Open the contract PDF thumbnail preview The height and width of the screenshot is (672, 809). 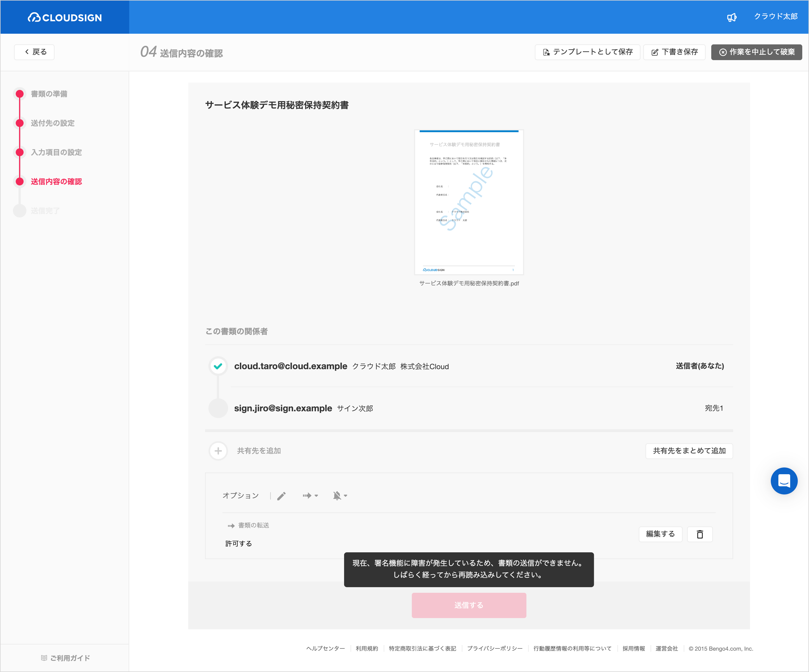[469, 202]
